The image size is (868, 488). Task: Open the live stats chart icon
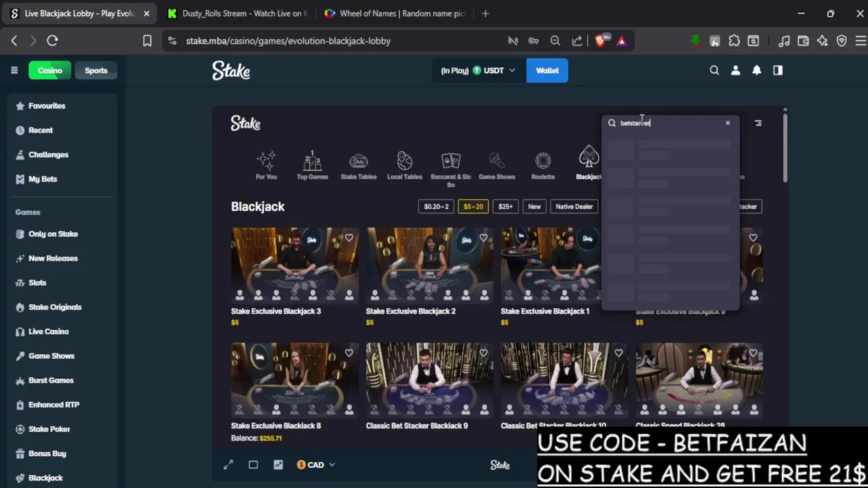278,465
